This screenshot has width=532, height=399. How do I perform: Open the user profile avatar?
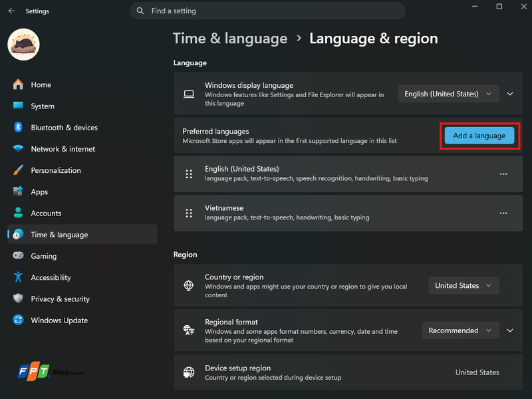pos(23,45)
